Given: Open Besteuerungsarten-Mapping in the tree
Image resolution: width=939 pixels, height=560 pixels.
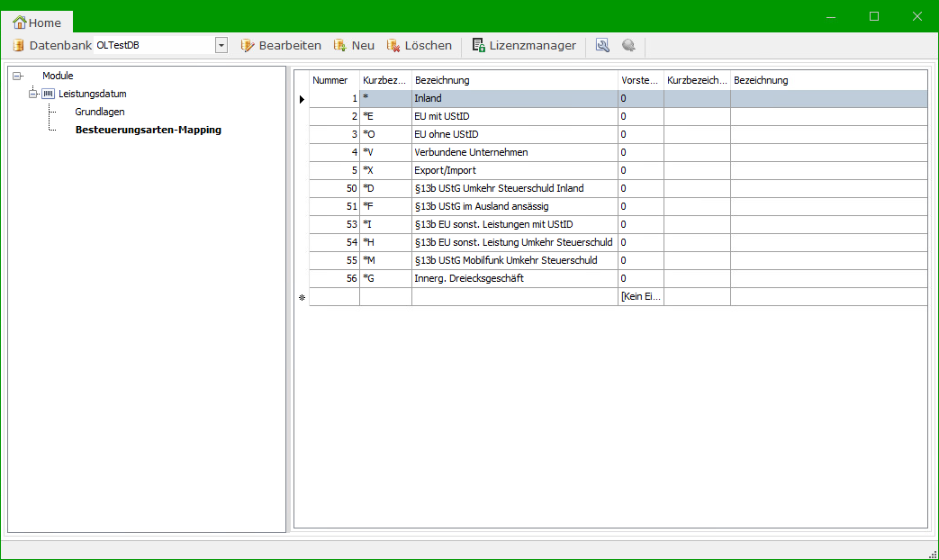Looking at the screenshot, I should point(149,130).
